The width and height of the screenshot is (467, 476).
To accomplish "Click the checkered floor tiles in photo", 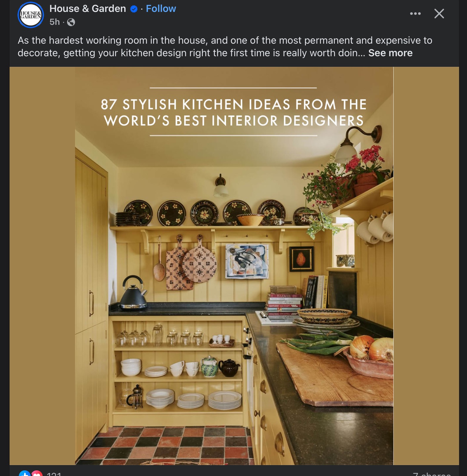I will [165, 446].
